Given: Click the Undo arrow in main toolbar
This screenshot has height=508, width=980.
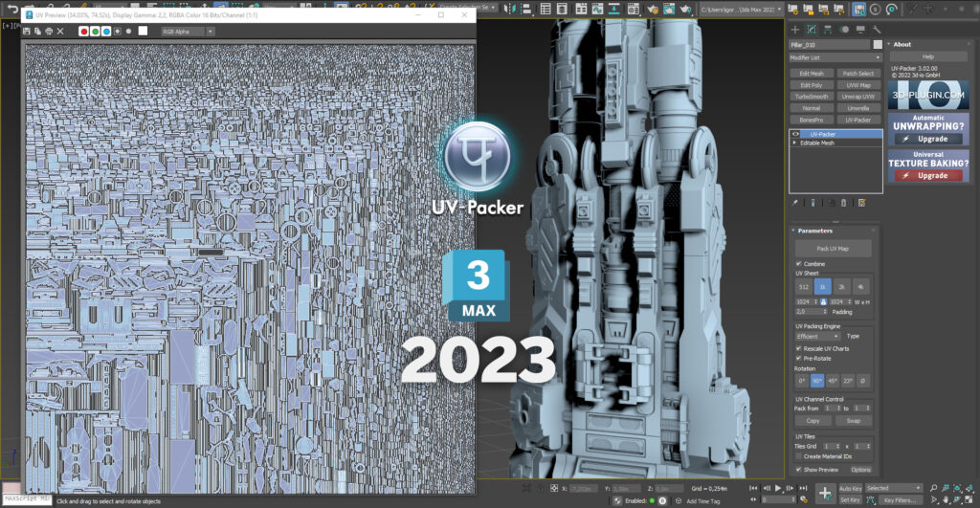Looking at the screenshot, I should [12, 10].
